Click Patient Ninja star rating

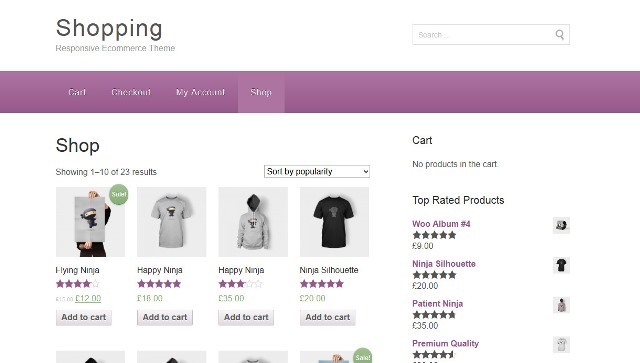434,315
